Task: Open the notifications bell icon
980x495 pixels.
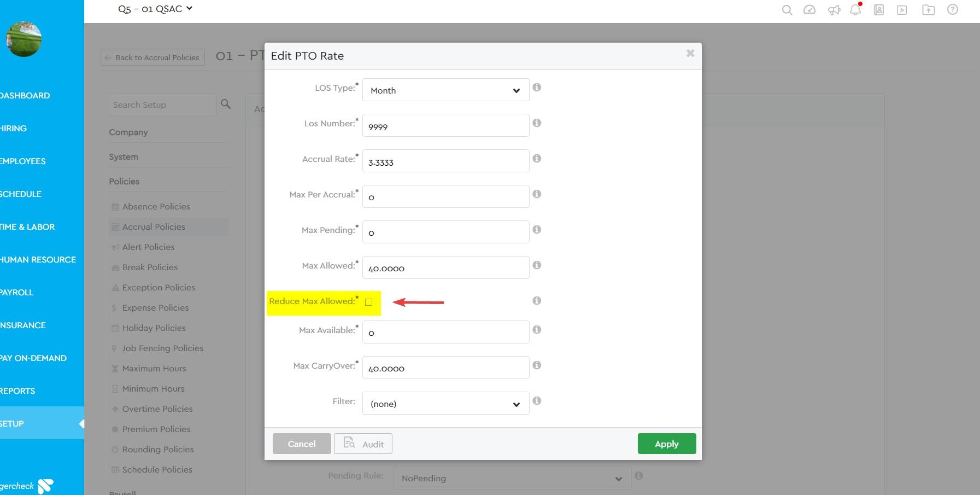Action: [855, 10]
